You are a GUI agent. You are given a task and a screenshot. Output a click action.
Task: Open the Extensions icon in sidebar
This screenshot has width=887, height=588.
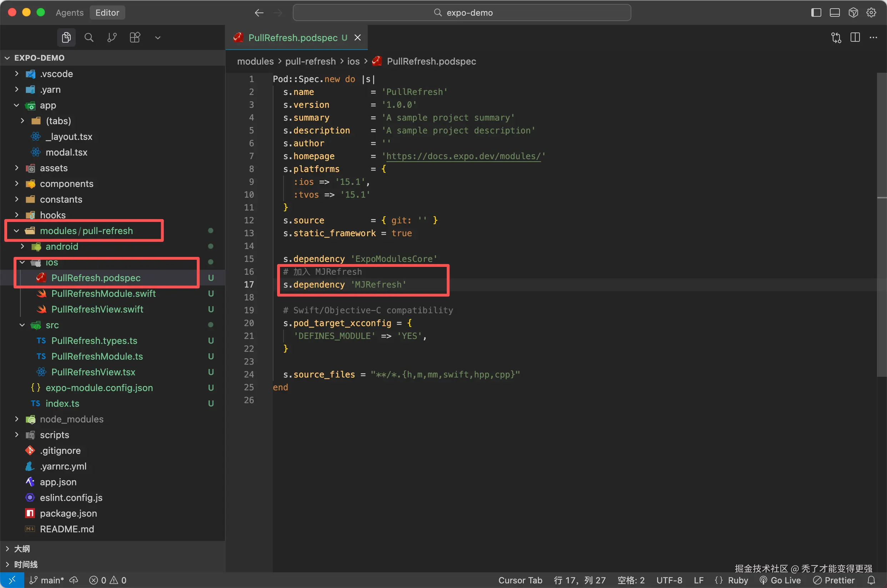coord(135,37)
